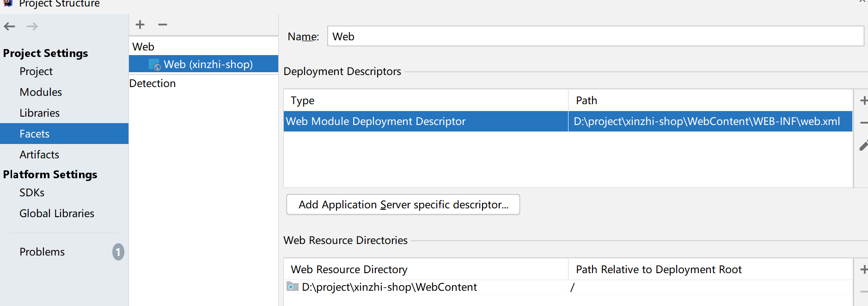Image resolution: width=868 pixels, height=306 pixels.
Task: Click Web Resource Directory column header
Action: [426, 269]
